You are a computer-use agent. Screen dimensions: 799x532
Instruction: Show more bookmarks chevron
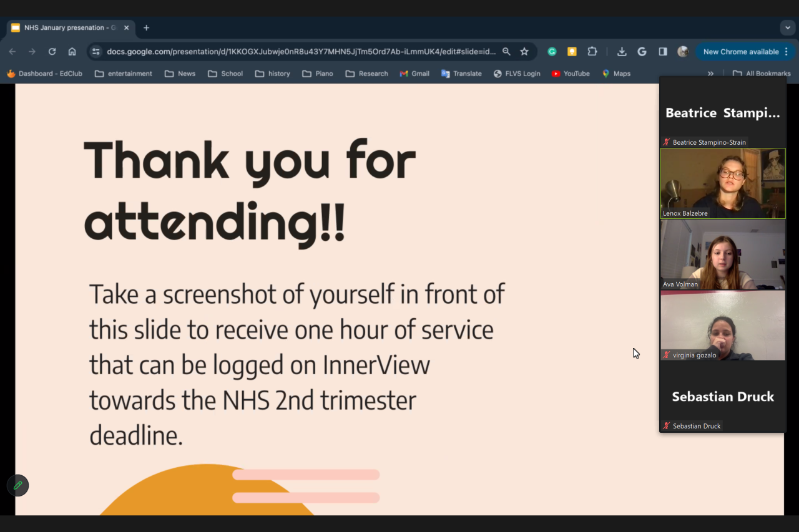pos(710,74)
